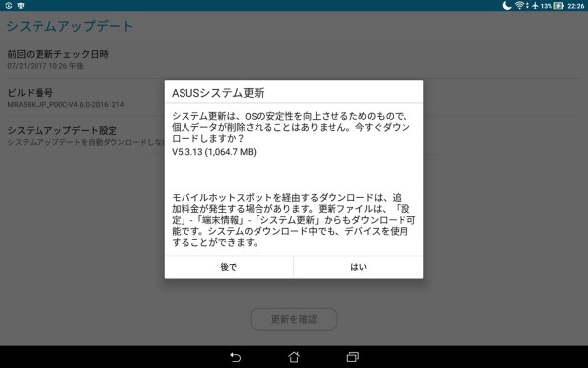This screenshot has height=368, width=588.
Task: Tap date text 07/21/2017 10:26 午後
Action: tap(45, 66)
